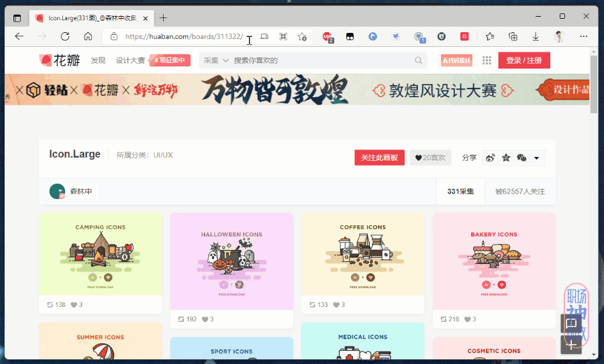The width and height of the screenshot is (604, 364).
Task: Click the Huaban logo
Action: click(60, 60)
